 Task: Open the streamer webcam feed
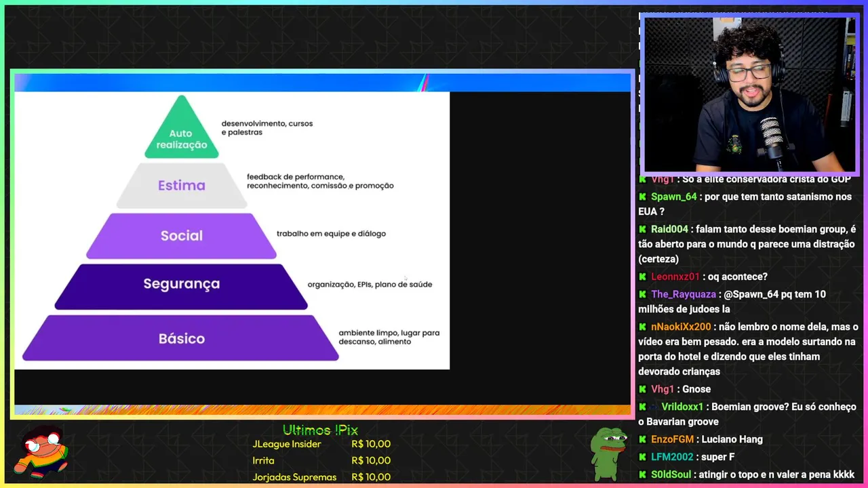click(749, 95)
